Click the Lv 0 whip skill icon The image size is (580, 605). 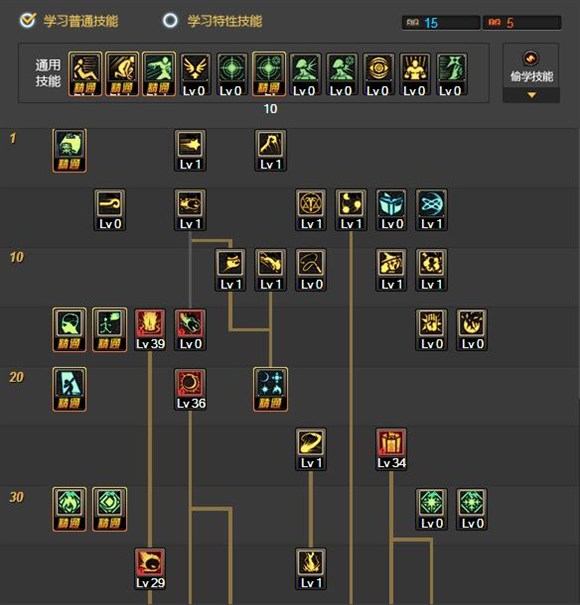tap(311, 270)
